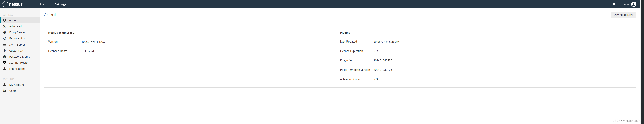Click the Activation Code label

(350, 79)
